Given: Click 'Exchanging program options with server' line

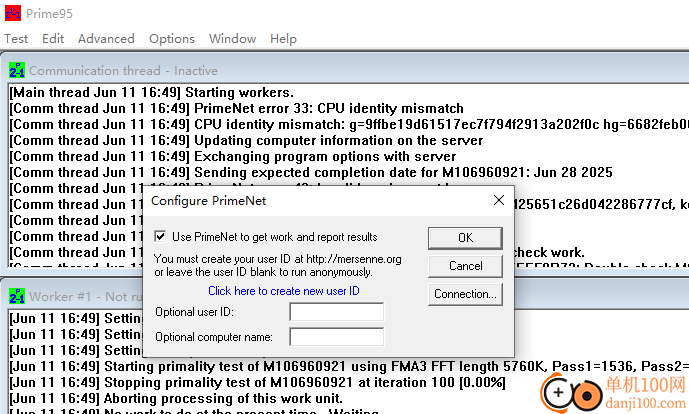Looking at the screenshot, I should 232,156.
